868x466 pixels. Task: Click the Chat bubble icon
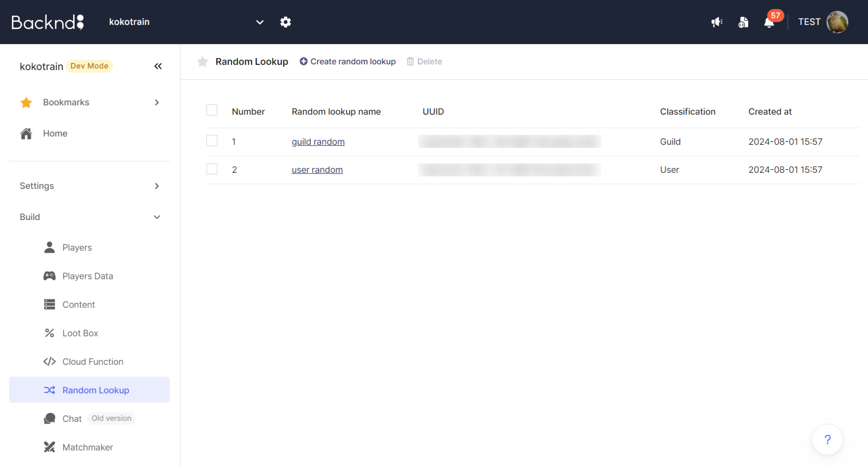pos(50,419)
